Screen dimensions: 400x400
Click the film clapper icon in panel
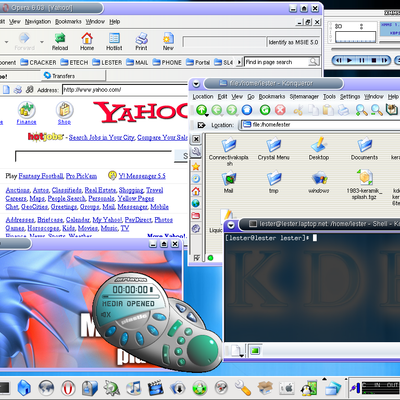(156, 388)
